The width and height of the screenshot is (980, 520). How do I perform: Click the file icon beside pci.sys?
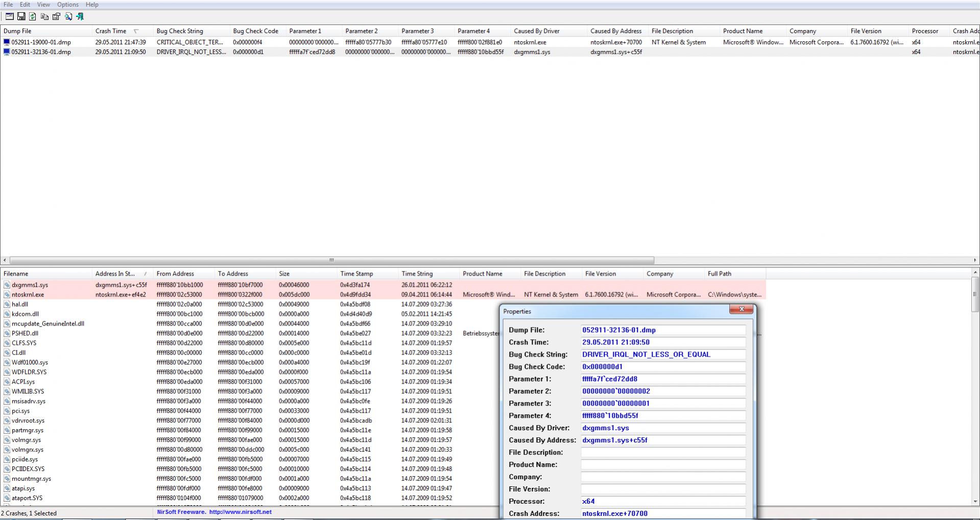(x=7, y=411)
